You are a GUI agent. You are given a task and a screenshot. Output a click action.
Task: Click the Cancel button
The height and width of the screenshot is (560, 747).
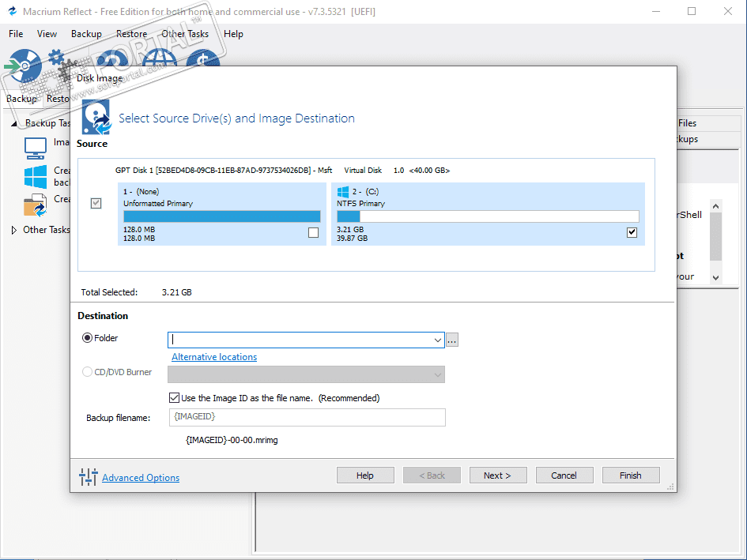(x=564, y=475)
